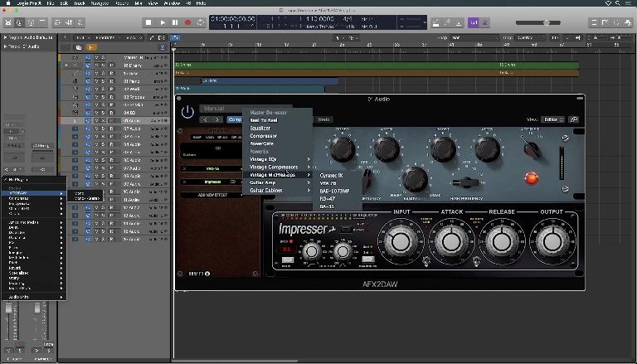This screenshot has height=364, width=637.
Task: Click the Compare button in the plugin
Action: 235,119
